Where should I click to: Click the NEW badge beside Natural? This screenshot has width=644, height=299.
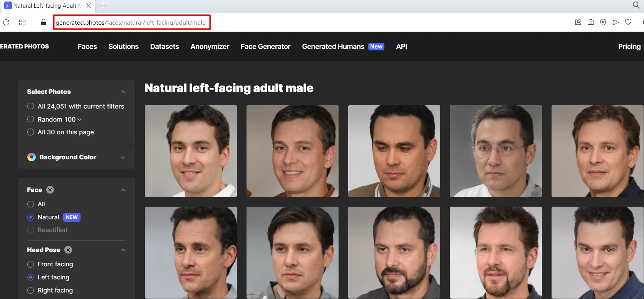point(72,217)
